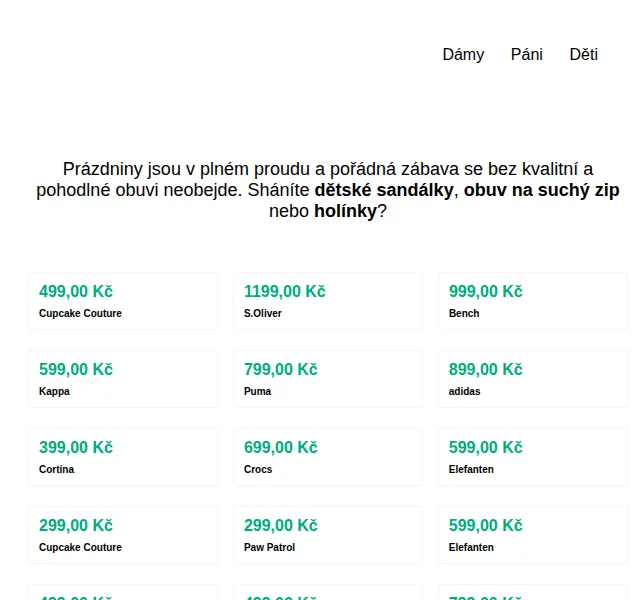Image resolution: width=640 pixels, height=600 pixels.
Task: Click the 899,00 Kč price
Action: (x=486, y=369)
